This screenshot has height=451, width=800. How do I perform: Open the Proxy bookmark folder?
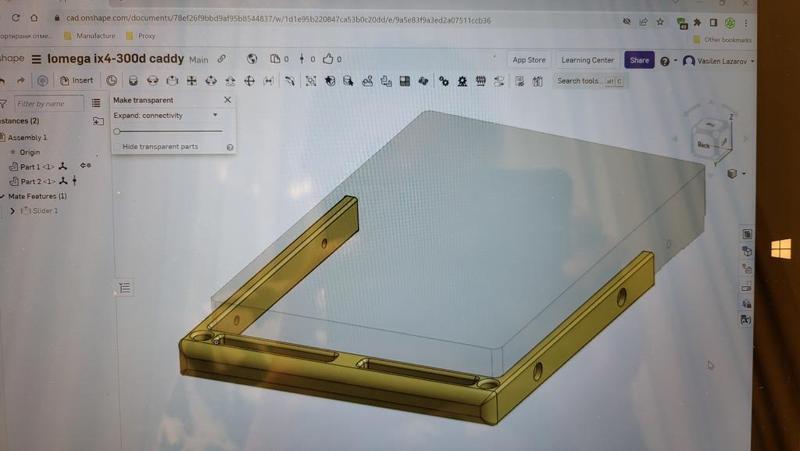pyautogui.click(x=141, y=36)
